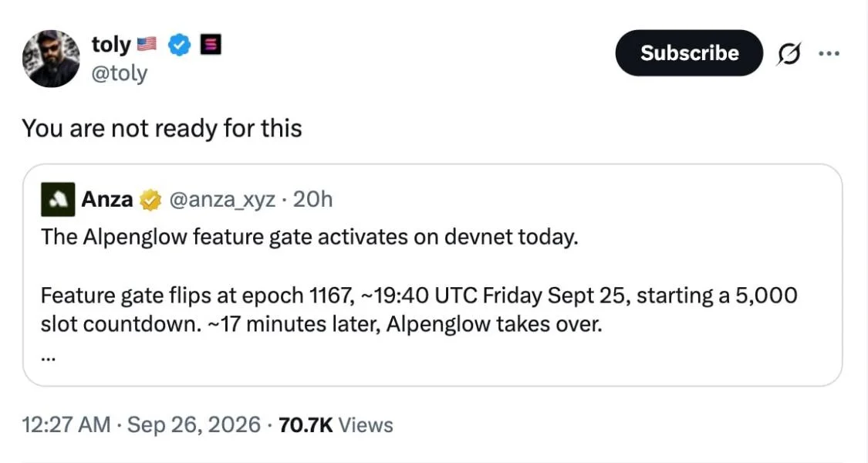Viewport: 868px width, 463px height.
Task: Open the three-dot more options menu
Action: click(x=829, y=53)
